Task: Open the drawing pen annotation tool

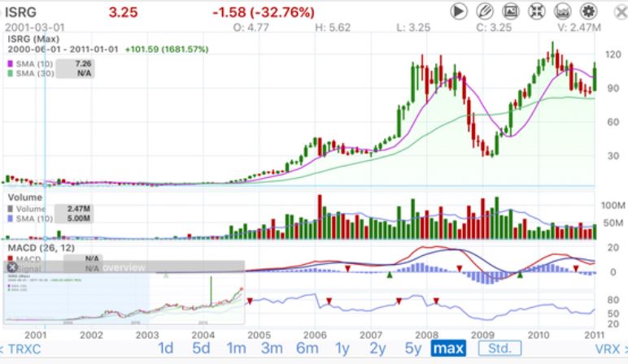Action: [x=485, y=11]
